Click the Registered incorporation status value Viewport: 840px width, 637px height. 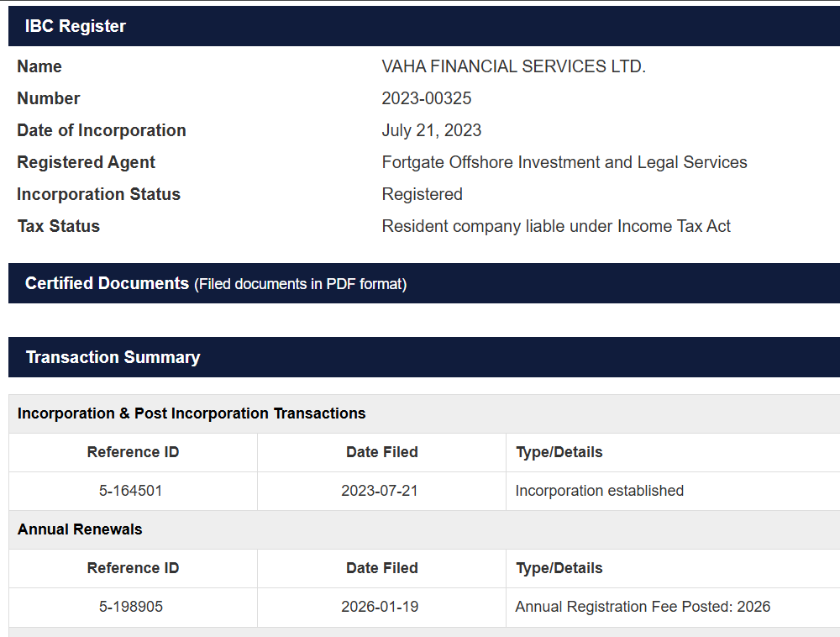423,194
